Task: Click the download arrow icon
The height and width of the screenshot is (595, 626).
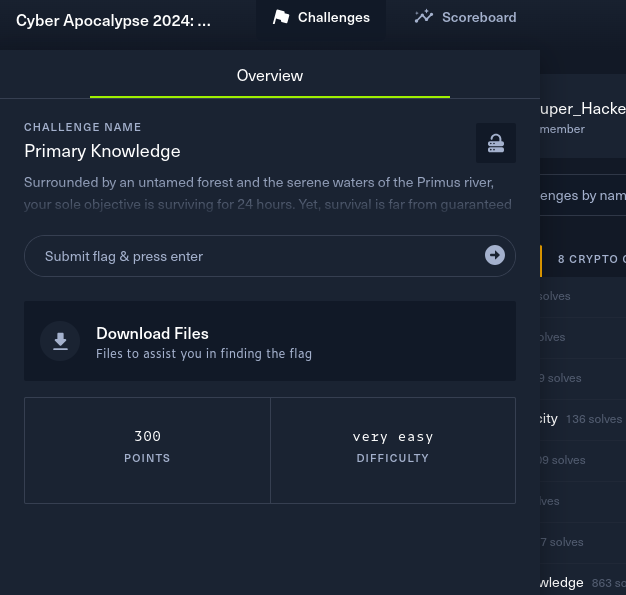Action: coord(60,341)
